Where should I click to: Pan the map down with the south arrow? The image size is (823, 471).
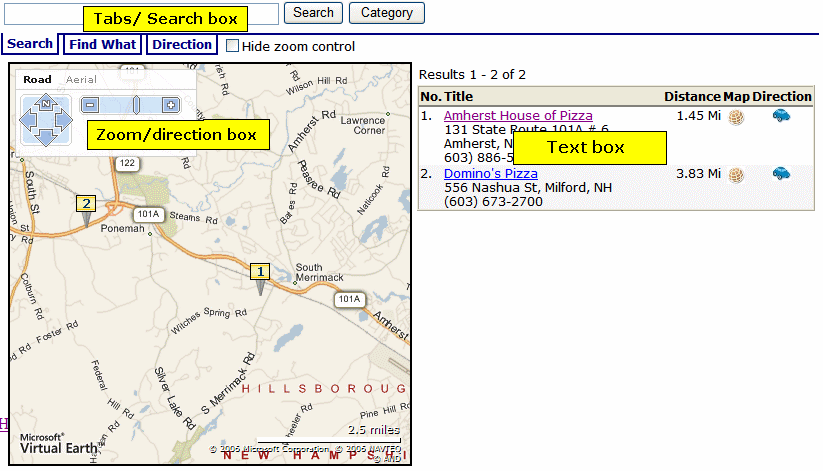pos(46,138)
